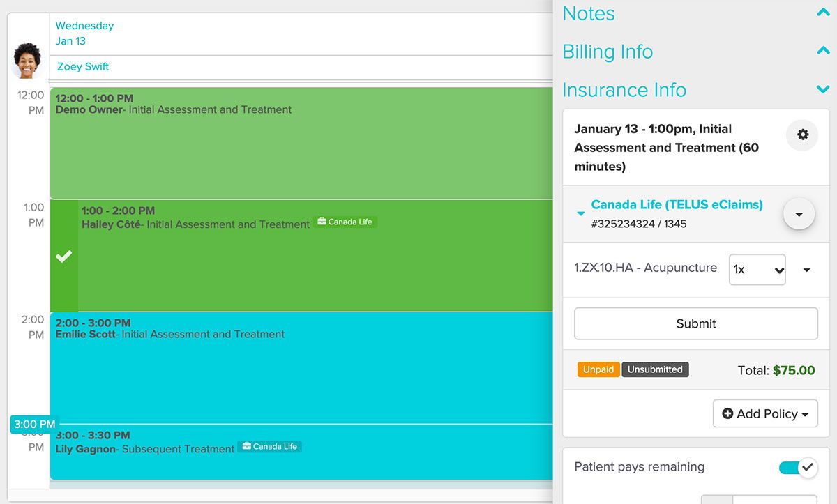This screenshot has height=504, width=837.
Task: Click the Unpaid status badge
Action: [x=598, y=369]
